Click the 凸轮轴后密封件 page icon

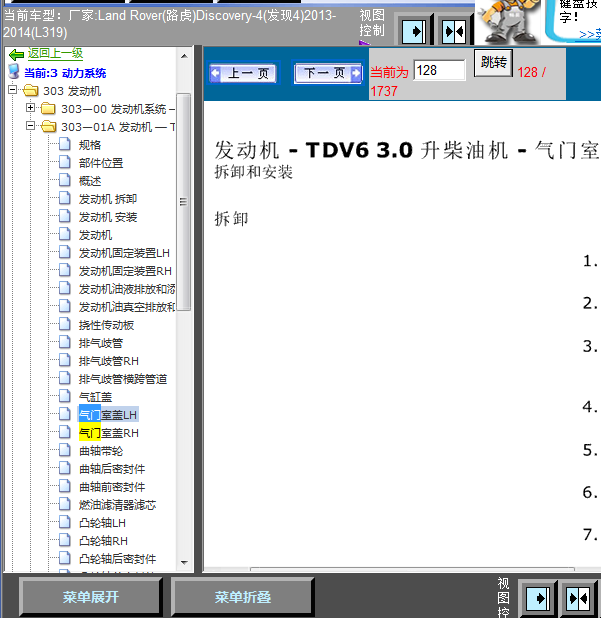pos(65,558)
